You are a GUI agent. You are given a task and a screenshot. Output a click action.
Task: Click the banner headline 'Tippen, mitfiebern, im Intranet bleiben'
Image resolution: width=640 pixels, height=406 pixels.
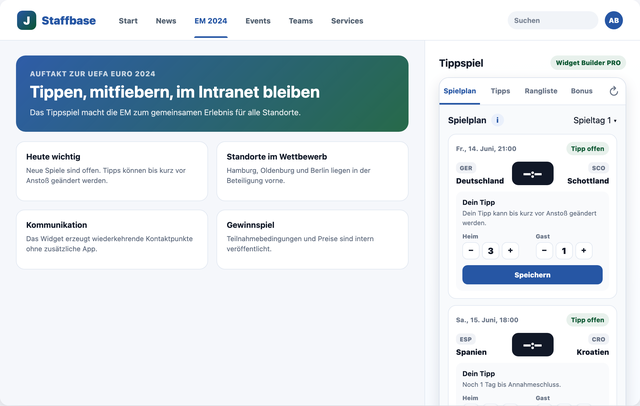coord(175,92)
